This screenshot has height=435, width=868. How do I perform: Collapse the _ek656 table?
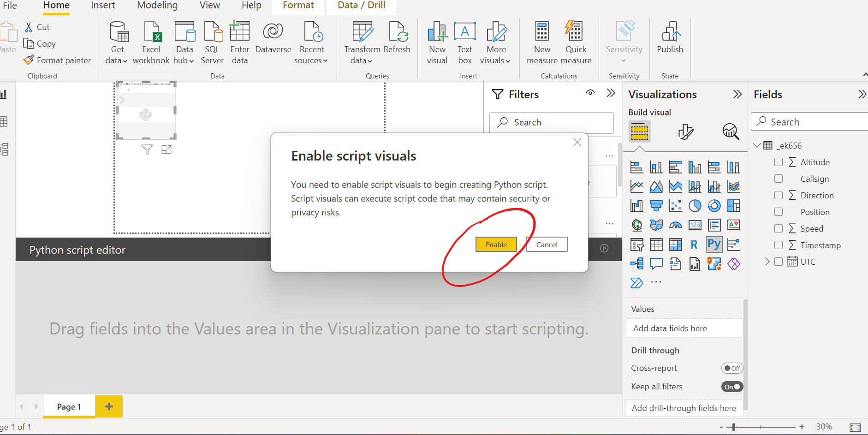(x=757, y=145)
